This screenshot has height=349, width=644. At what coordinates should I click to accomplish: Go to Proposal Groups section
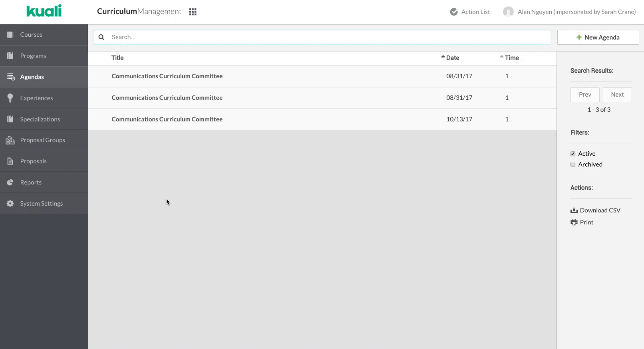[x=42, y=140]
